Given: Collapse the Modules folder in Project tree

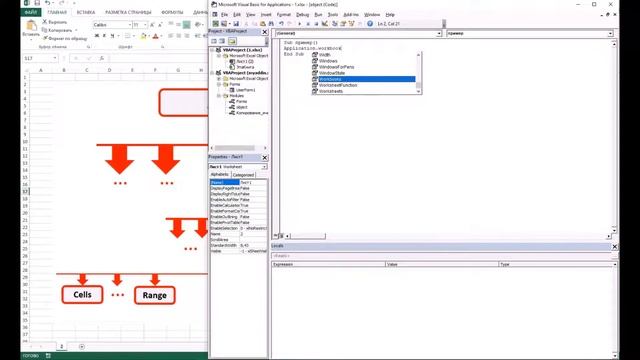Looking at the screenshot, I should [x=219, y=96].
